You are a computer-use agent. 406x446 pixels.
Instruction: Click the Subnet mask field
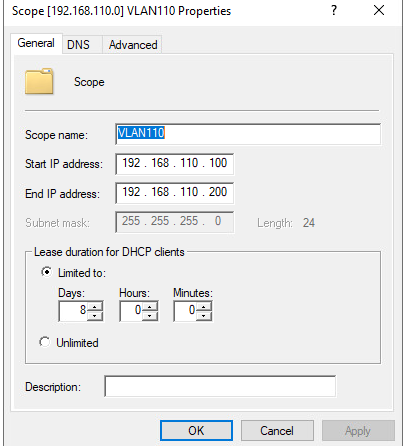[x=174, y=222]
